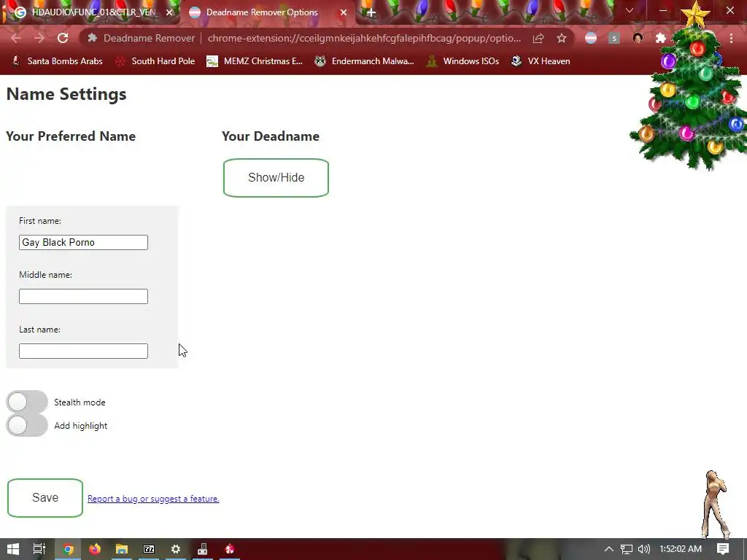747x560 pixels.
Task: Open the notification center icon
Action: click(x=723, y=549)
